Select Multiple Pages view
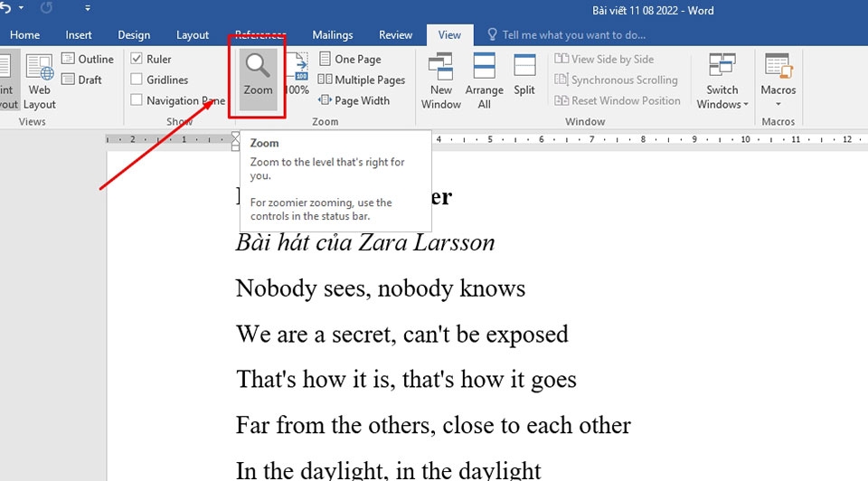 pyautogui.click(x=362, y=80)
